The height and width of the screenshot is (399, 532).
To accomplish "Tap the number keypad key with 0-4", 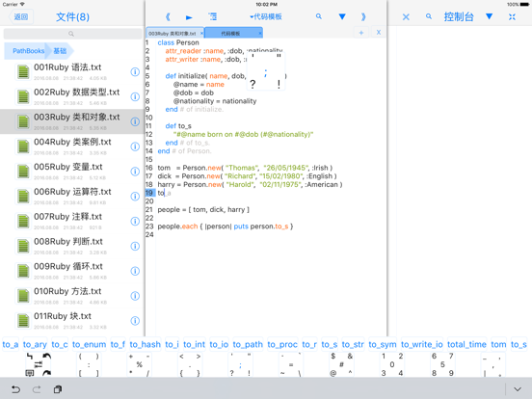I will tap(392, 364).
